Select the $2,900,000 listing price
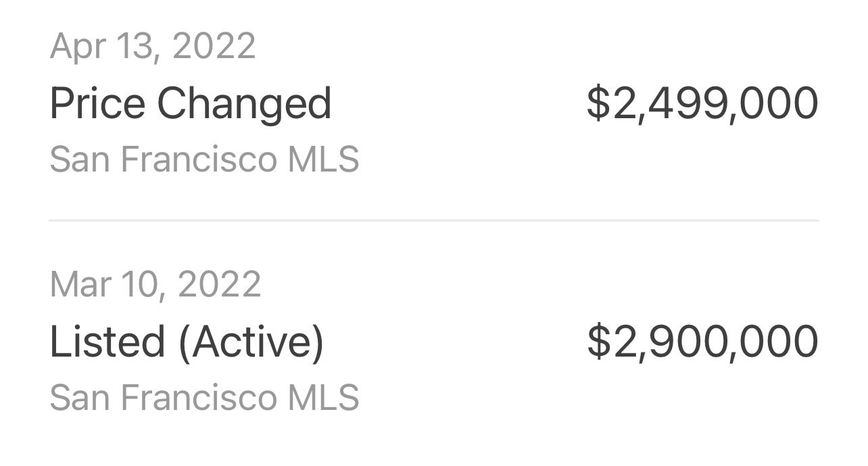 click(702, 342)
